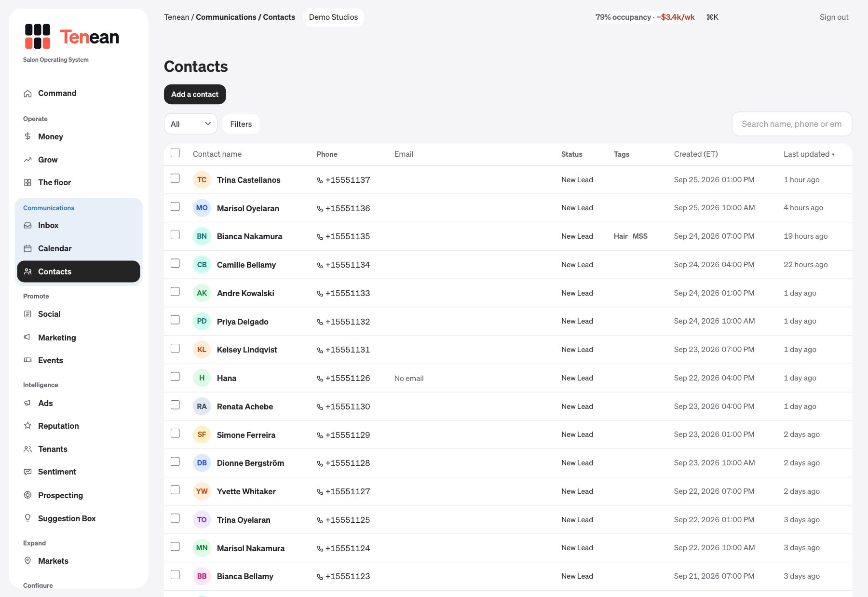Click Communications in the breadcrumb
The image size is (868, 597).
(x=226, y=17)
